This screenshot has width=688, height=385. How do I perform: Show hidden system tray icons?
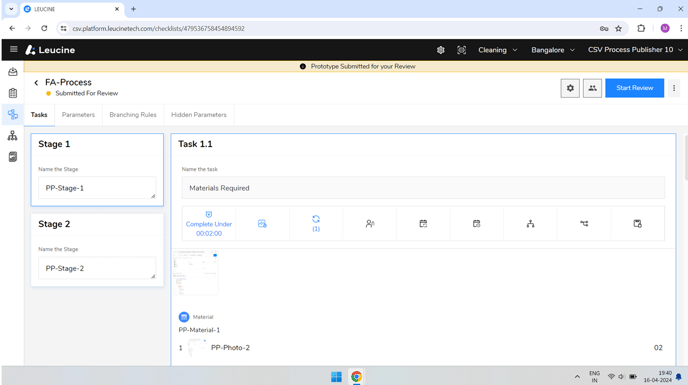[577, 377]
